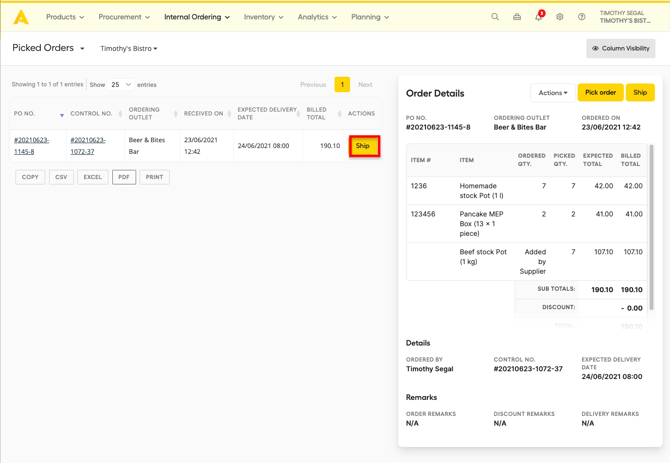Select Beef stock Pot item row
The width and height of the screenshot is (670, 463).
point(526,261)
